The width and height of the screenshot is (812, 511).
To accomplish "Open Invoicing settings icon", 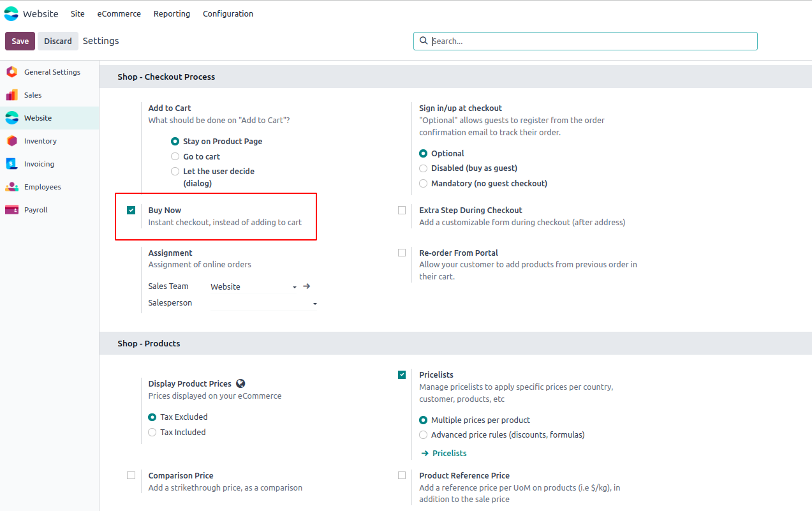I will tap(11, 164).
